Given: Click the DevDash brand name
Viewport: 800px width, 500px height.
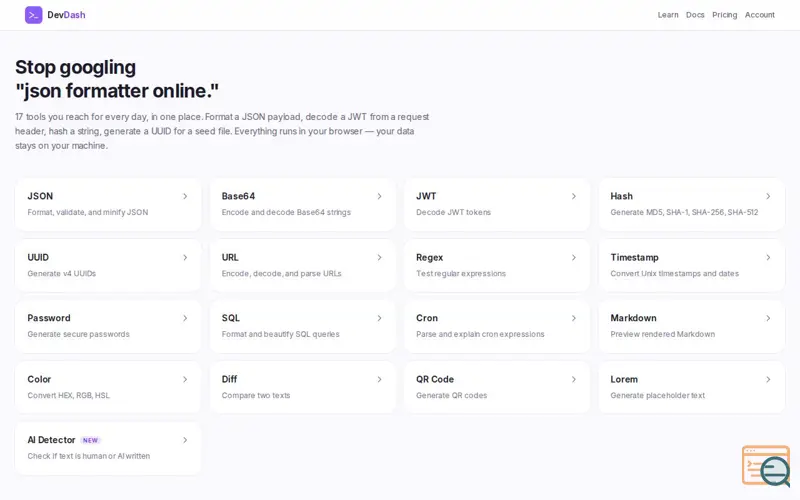Looking at the screenshot, I should [66, 15].
